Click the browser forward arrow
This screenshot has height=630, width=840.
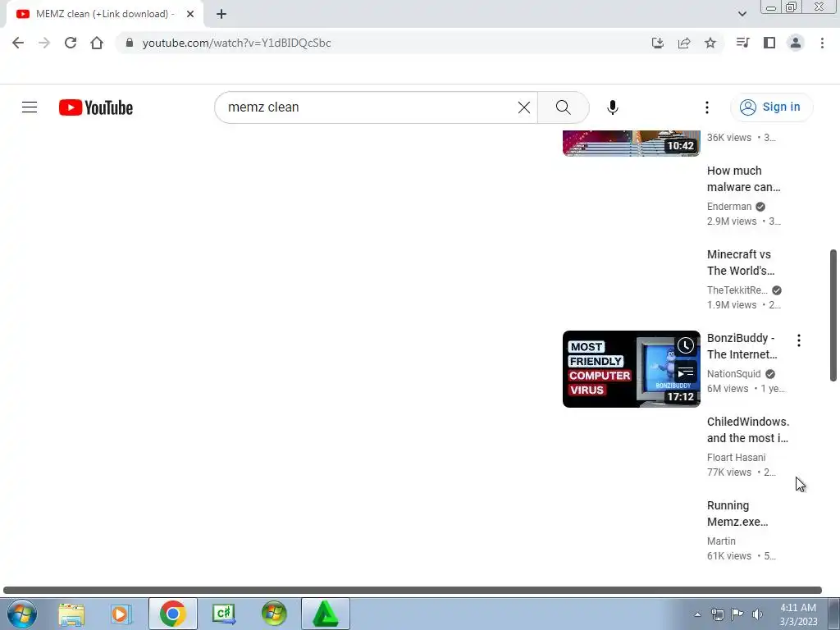(44, 43)
